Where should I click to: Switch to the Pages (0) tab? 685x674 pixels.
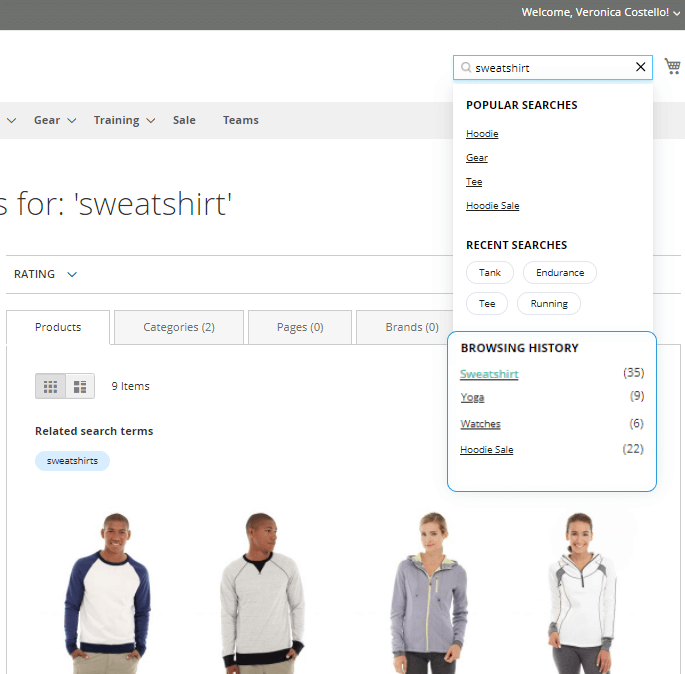coord(300,327)
